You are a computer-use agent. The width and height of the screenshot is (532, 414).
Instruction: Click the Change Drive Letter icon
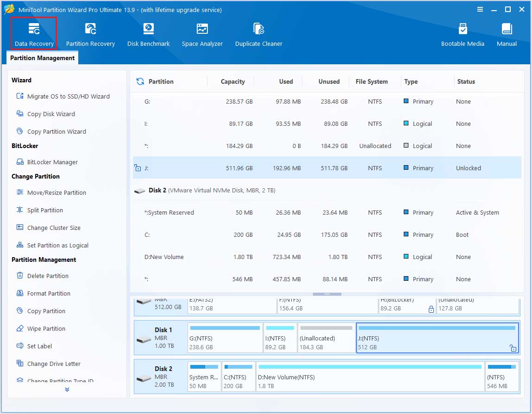20,364
